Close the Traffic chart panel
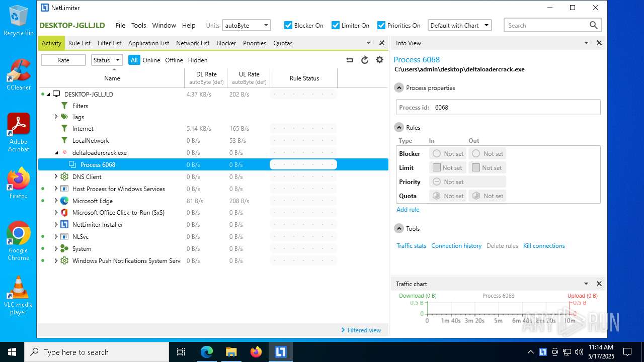The height and width of the screenshot is (362, 644). pyautogui.click(x=599, y=284)
